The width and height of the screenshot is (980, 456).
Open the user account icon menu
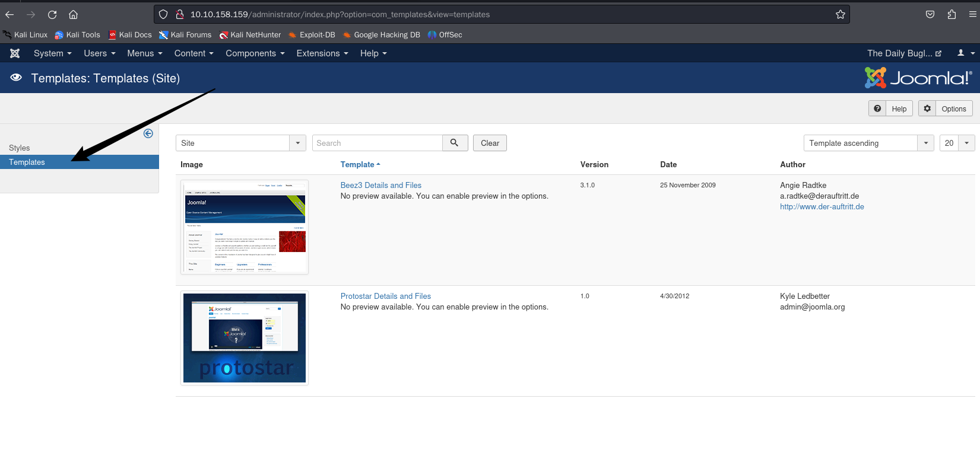tap(966, 53)
